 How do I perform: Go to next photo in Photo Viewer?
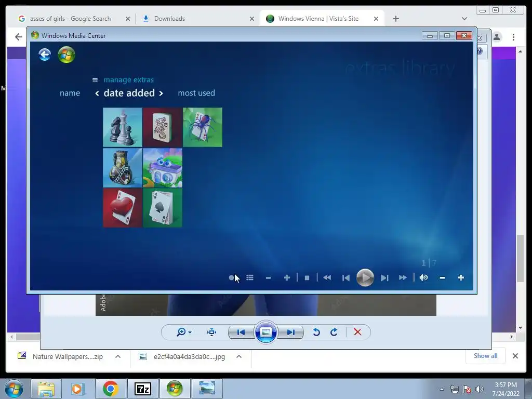(291, 332)
